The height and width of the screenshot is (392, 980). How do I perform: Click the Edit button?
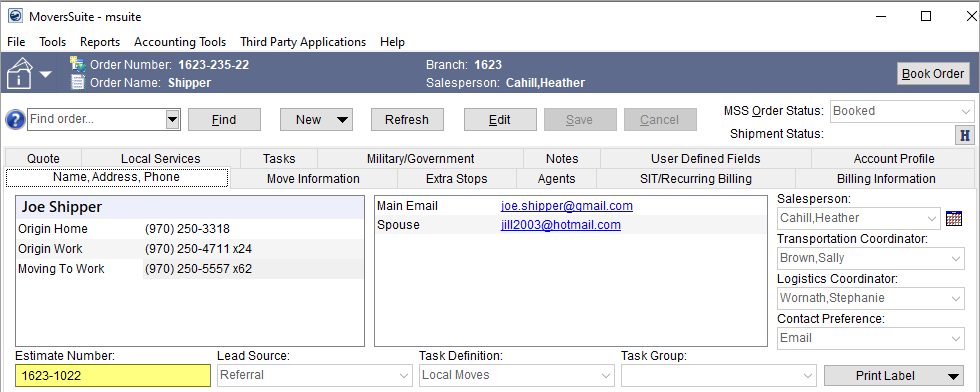499,119
